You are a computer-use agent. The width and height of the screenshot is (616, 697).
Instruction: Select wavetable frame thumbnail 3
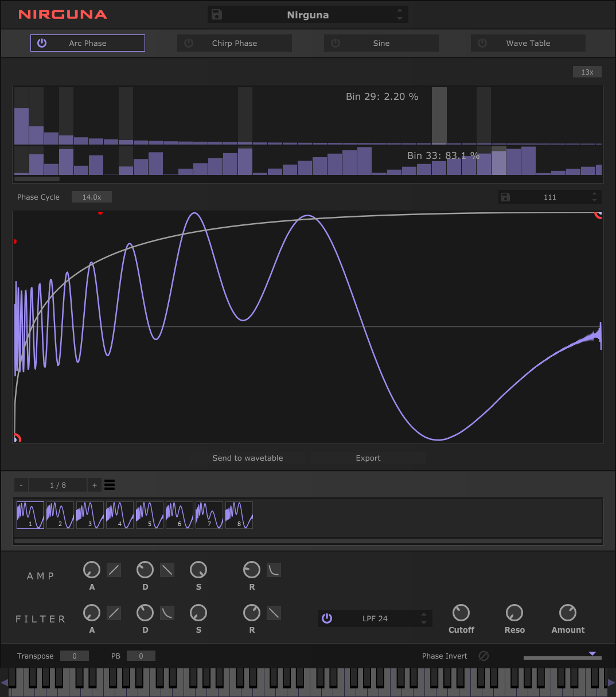pyautogui.click(x=90, y=515)
